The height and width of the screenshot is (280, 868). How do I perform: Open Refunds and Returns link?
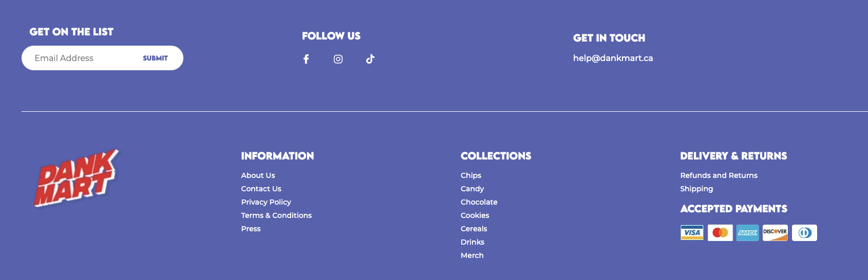point(719,175)
